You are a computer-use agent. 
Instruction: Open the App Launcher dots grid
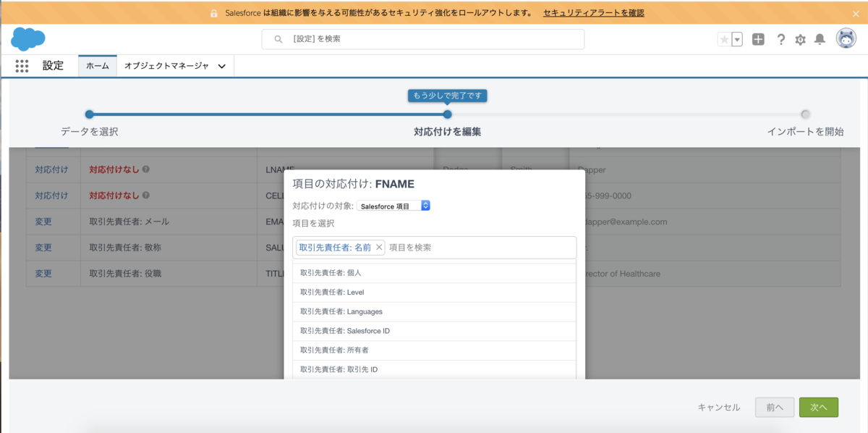(x=22, y=66)
